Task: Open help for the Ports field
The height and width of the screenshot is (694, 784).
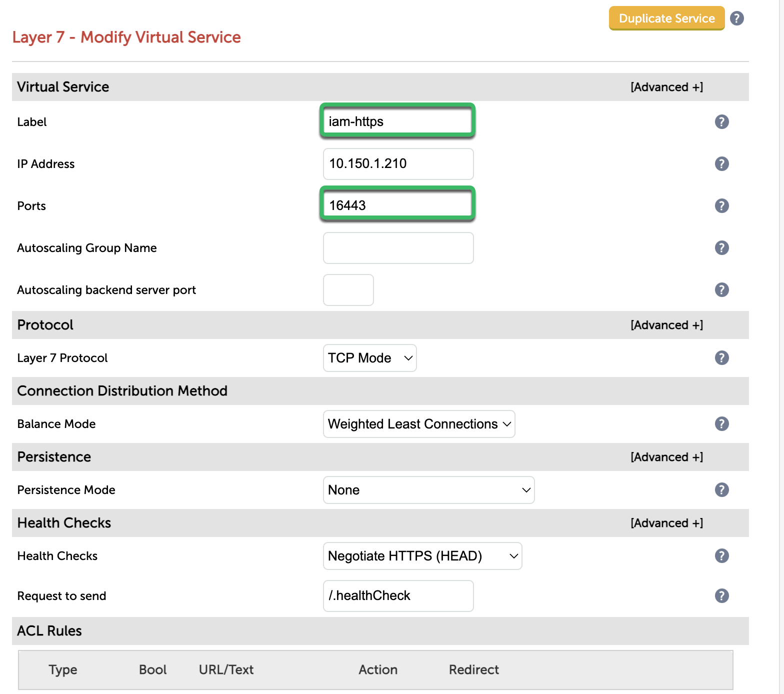Action: coord(721,205)
